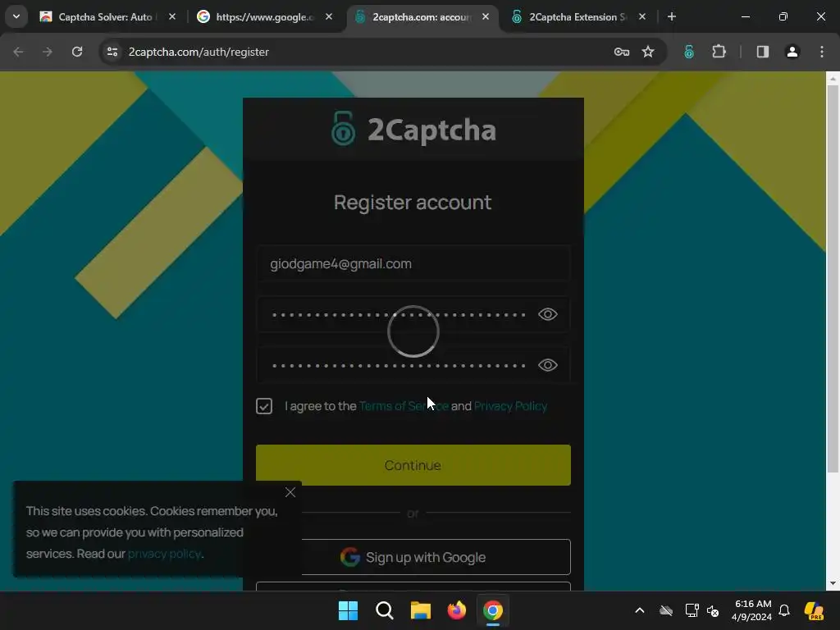Open the Windows Start menu

[x=348, y=610]
